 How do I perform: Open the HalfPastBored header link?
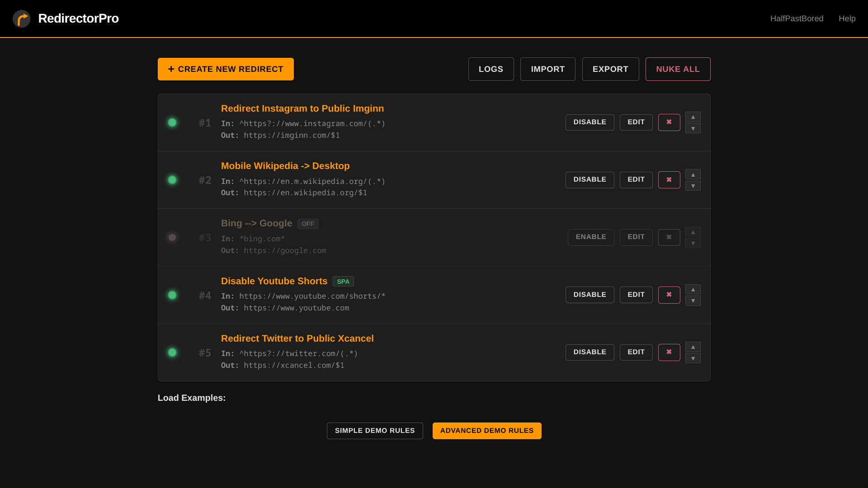[797, 19]
